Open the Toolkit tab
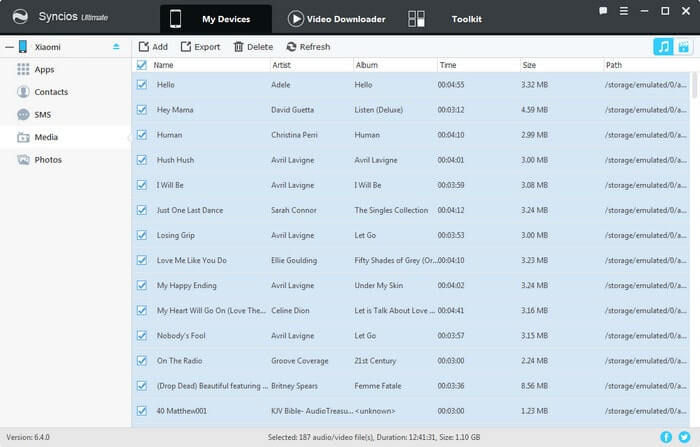Screen dimensions: 700x447 pyautogui.click(x=465, y=19)
